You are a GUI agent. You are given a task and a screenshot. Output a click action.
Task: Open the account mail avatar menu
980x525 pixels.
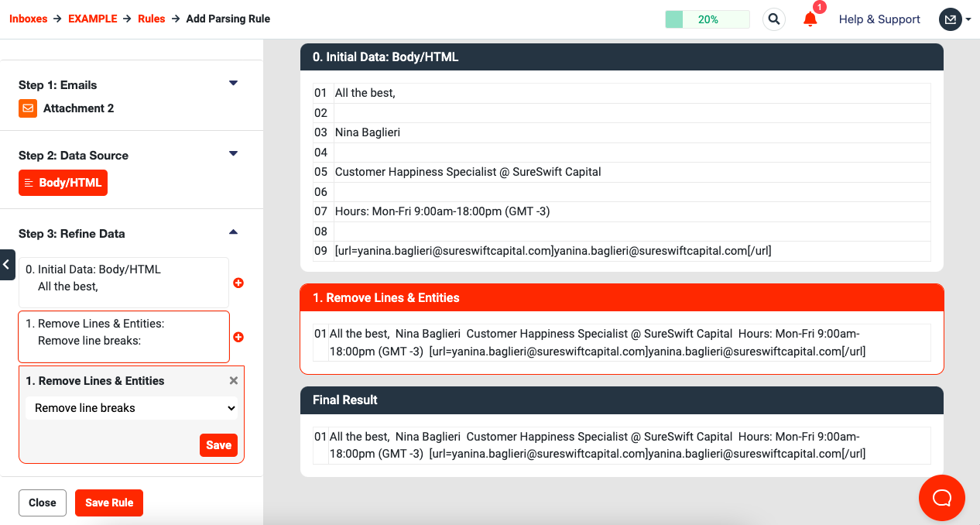point(954,19)
